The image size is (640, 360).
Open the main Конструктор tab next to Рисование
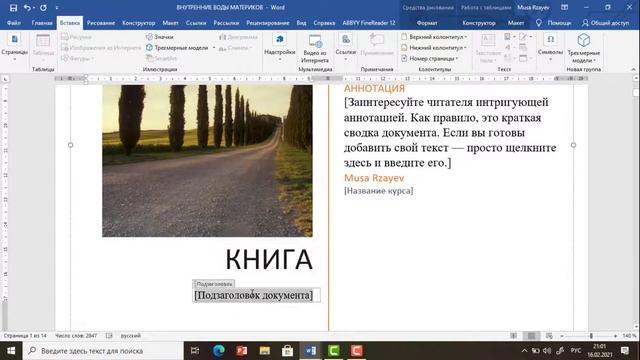click(139, 23)
